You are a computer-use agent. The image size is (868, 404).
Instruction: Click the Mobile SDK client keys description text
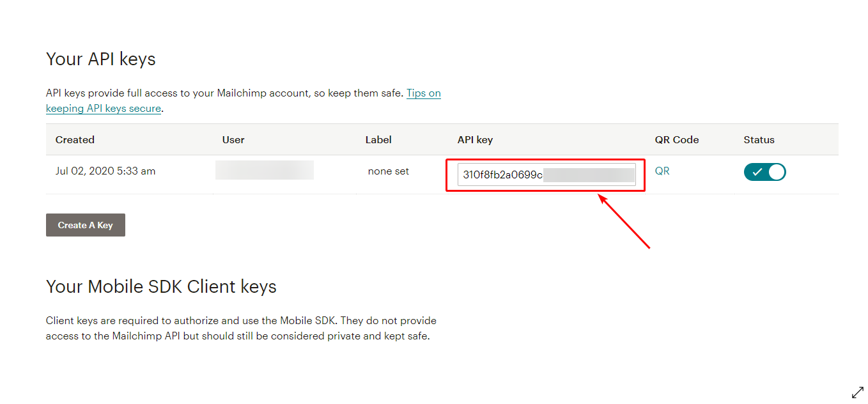click(x=241, y=328)
